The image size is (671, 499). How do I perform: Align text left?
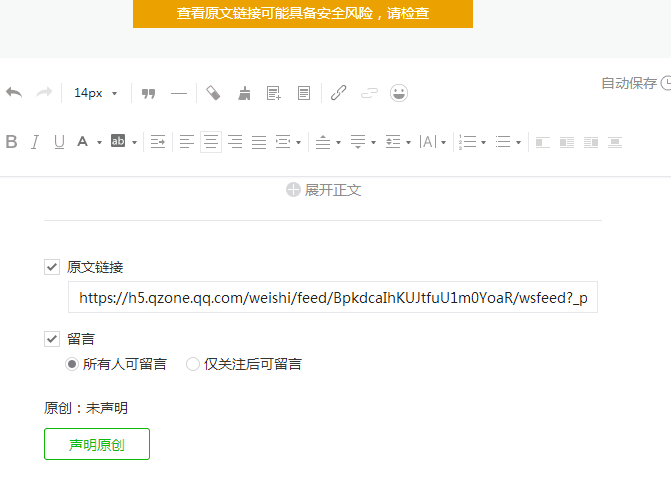[187, 142]
